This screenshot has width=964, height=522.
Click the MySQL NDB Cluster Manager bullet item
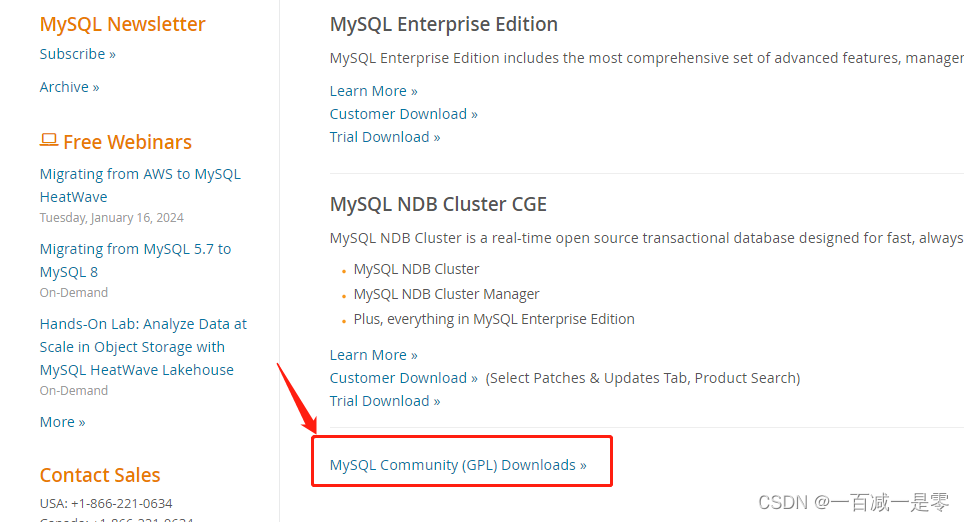point(446,294)
